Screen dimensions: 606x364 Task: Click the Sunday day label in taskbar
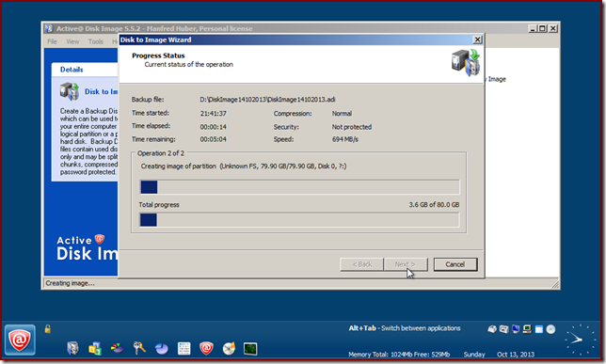[474, 355]
